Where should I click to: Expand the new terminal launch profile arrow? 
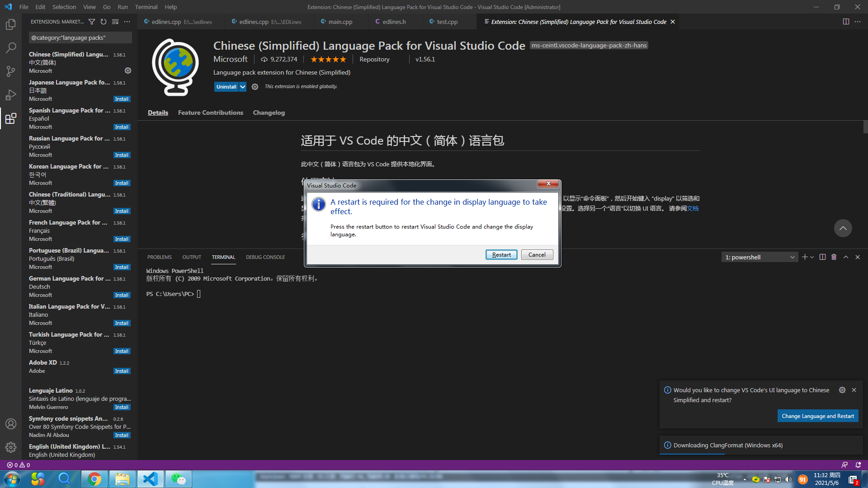click(812, 257)
